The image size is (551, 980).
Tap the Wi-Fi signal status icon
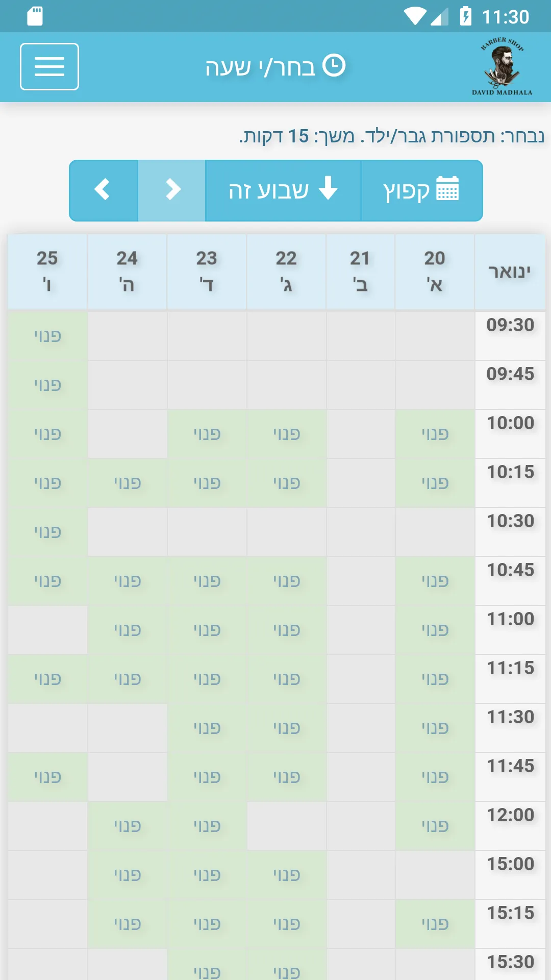tap(415, 16)
